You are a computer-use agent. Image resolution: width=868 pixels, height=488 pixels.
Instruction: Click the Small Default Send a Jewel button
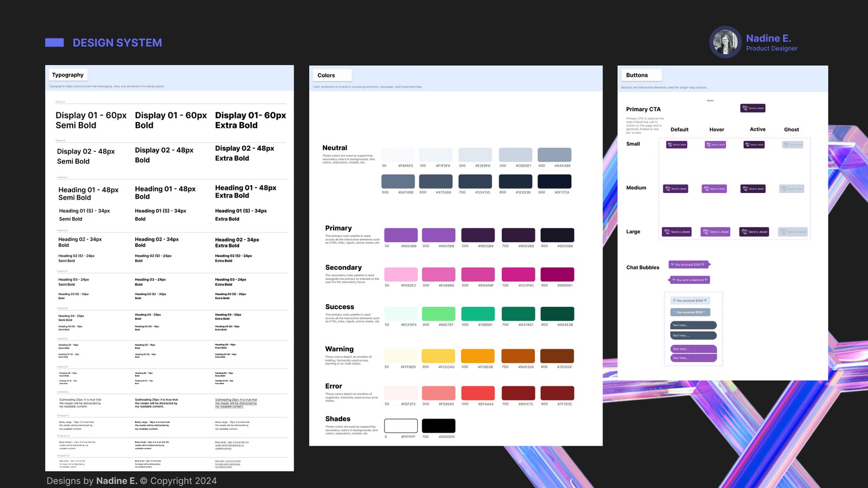pyautogui.click(x=676, y=145)
